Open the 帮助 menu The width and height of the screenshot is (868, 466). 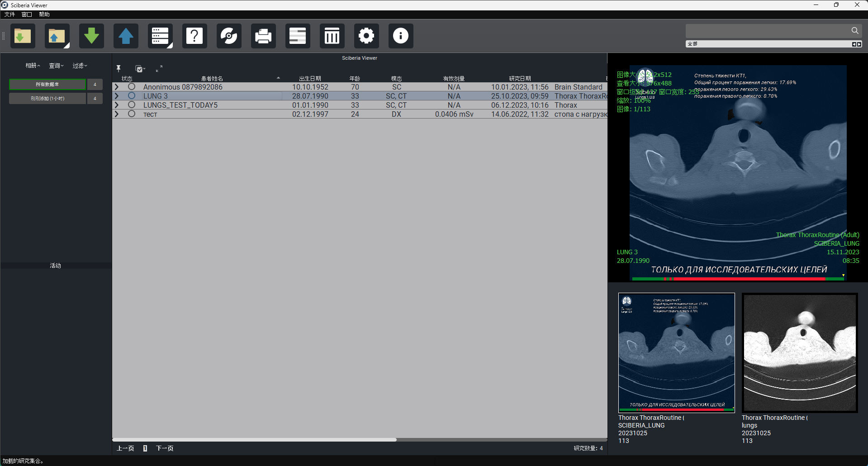44,14
